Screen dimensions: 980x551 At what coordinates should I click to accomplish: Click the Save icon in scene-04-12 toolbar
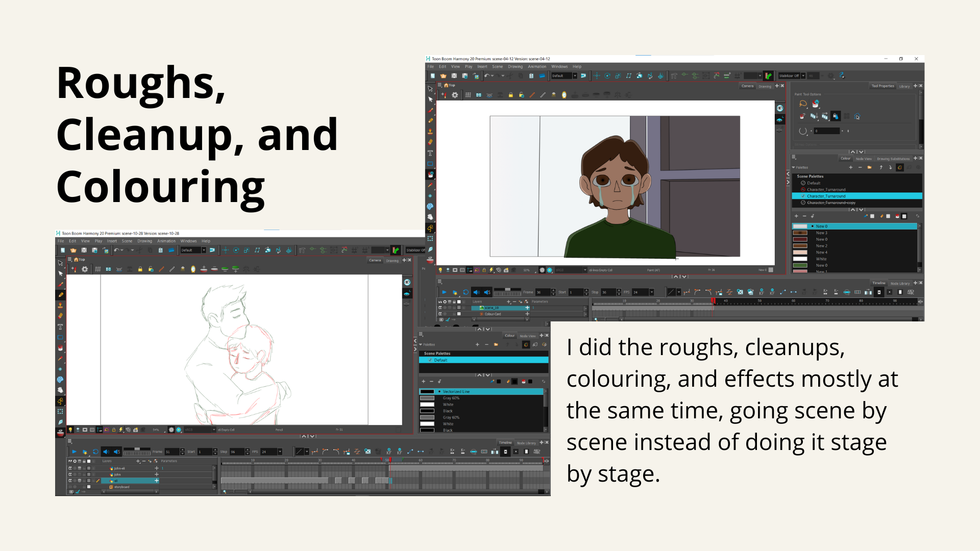coord(454,76)
